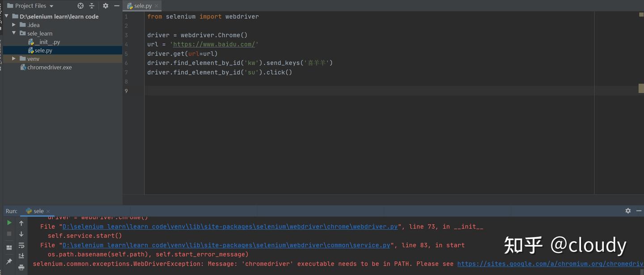Click the find_element_by_id('su').click() line
644x275 pixels.
click(x=220, y=72)
